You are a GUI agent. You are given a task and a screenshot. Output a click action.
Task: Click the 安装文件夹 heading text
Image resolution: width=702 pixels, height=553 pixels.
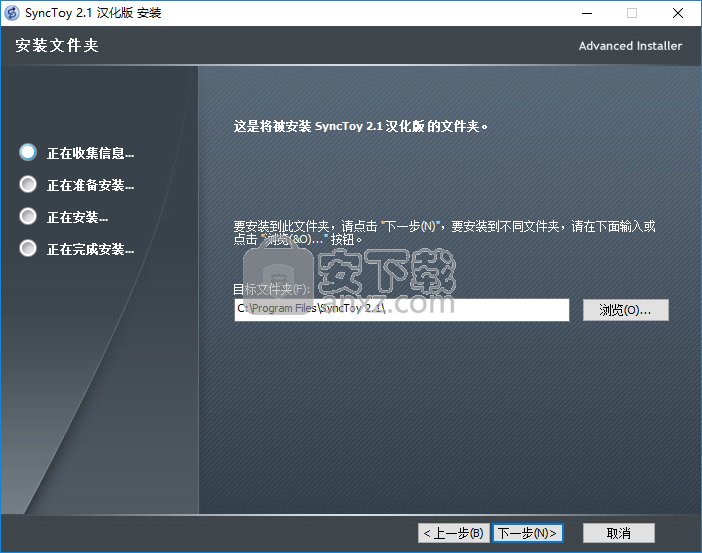click(57, 45)
